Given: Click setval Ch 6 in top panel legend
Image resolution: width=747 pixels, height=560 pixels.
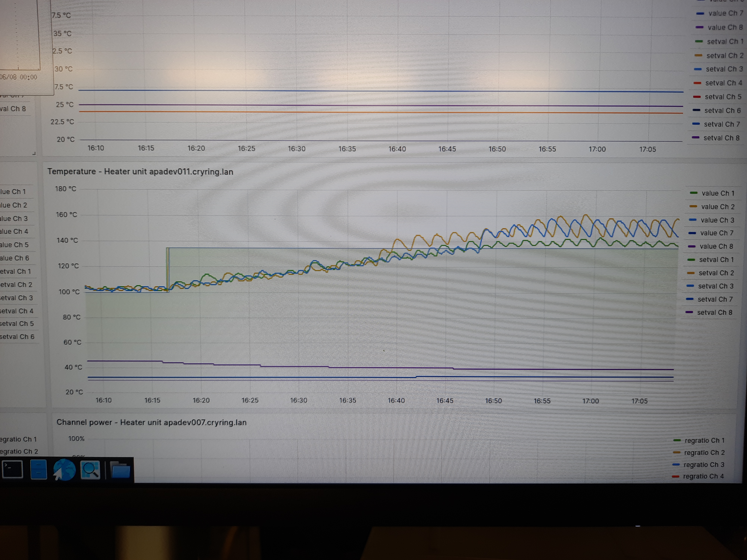Looking at the screenshot, I should (x=722, y=111).
